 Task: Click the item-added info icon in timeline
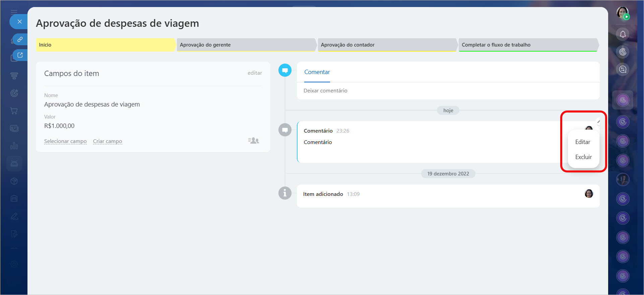(285, 193)
